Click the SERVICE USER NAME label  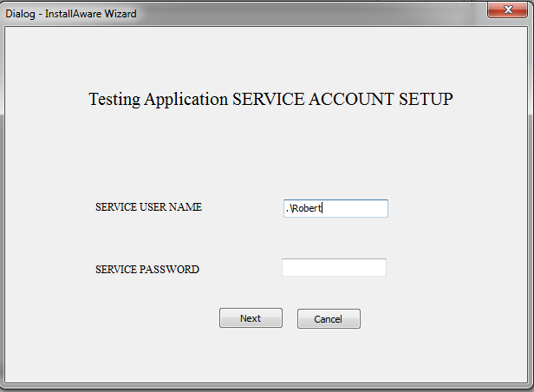pyautogui.click(x=148, y=207)
